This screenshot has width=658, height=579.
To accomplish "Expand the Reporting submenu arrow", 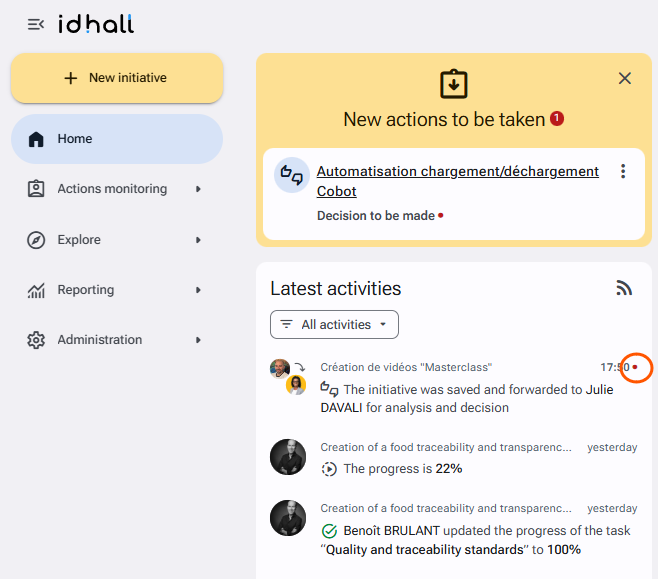I will coord(198,290).
